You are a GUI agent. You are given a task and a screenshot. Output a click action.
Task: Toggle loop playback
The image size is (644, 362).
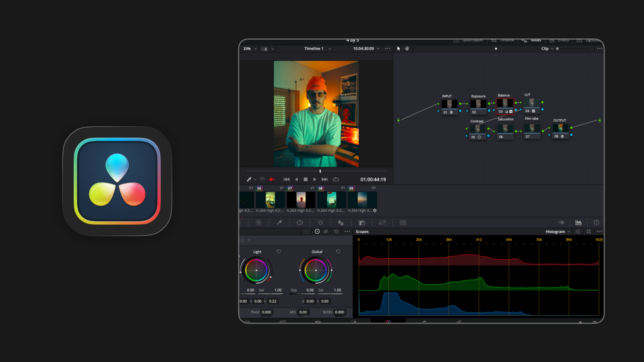[336, 179]
